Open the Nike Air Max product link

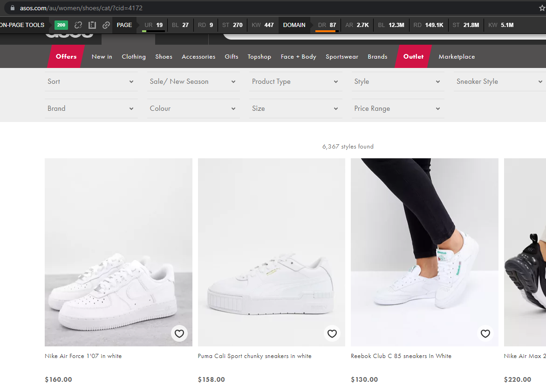[x=525, y=356]
